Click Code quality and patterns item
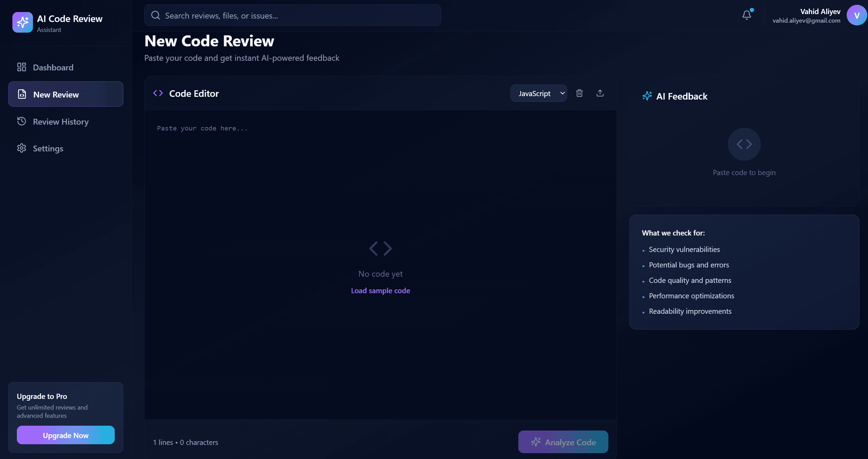The height and width of the screenshot is (459, 868). 690,280
